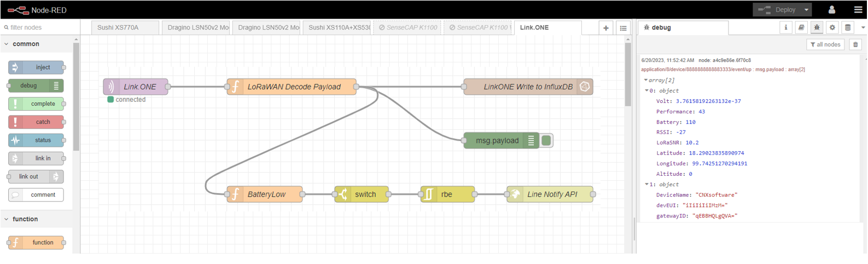Add a new flow with plus button
Image resolution: width=868 pixels, height=264 pixels.
click(606, 28)
